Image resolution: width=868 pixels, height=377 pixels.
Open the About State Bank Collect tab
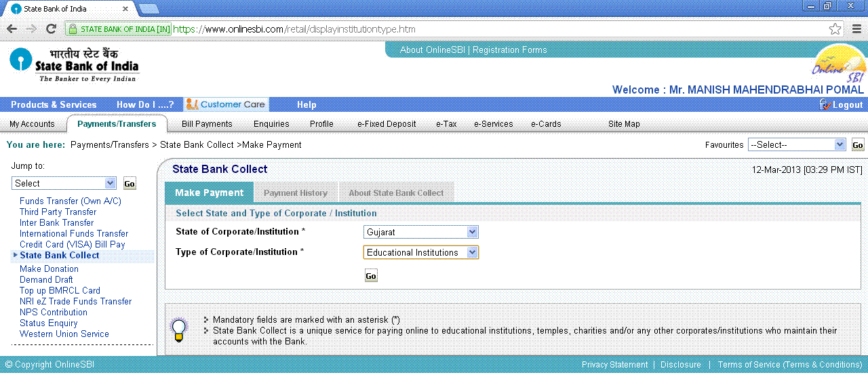coord(396,193)
